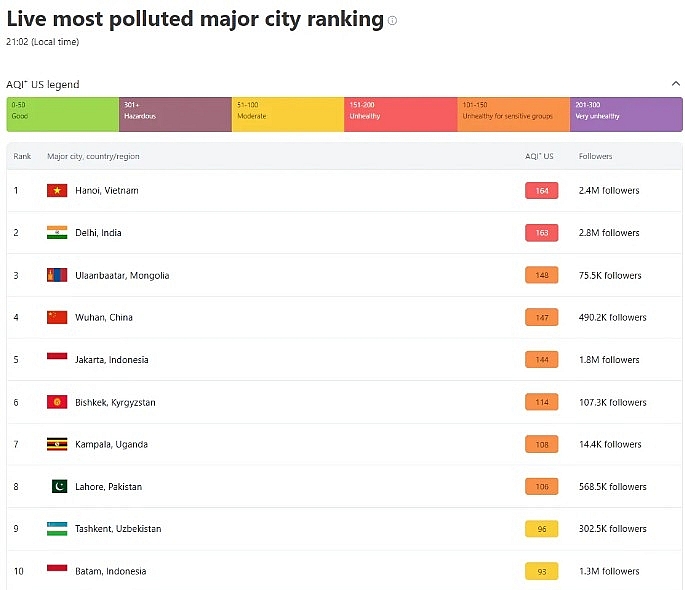Screen dimensions: 685x590
Task: Click the info icon beside the ranking title
Action: [x=392, y=20]
